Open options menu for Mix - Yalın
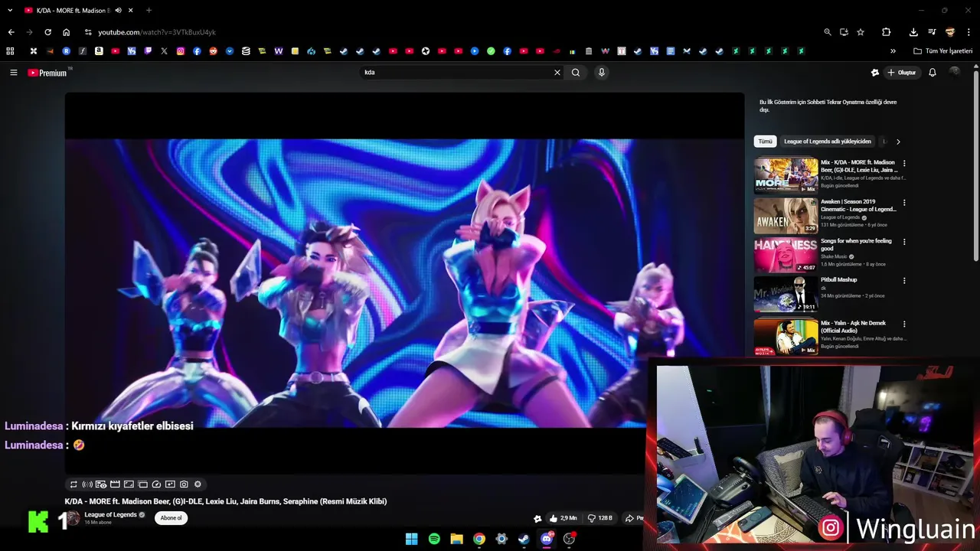Viewport: 980px width, 551px height. (x=904, y=324)
